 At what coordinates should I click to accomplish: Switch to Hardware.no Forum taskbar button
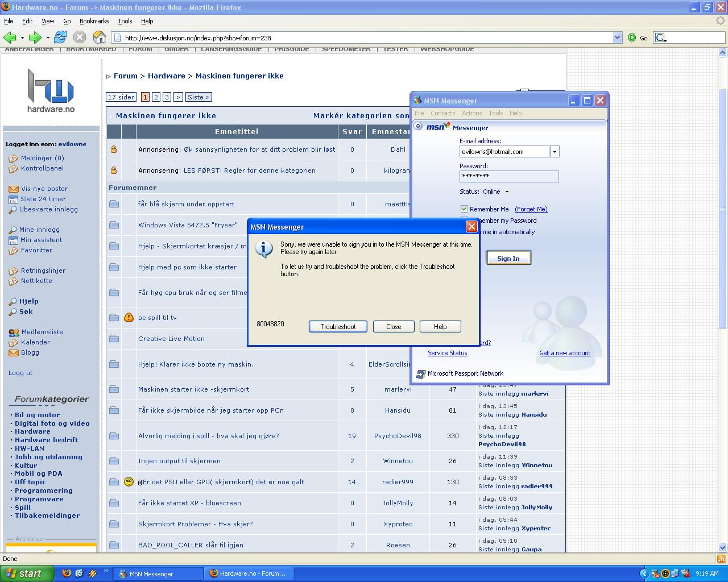point(249,573)
